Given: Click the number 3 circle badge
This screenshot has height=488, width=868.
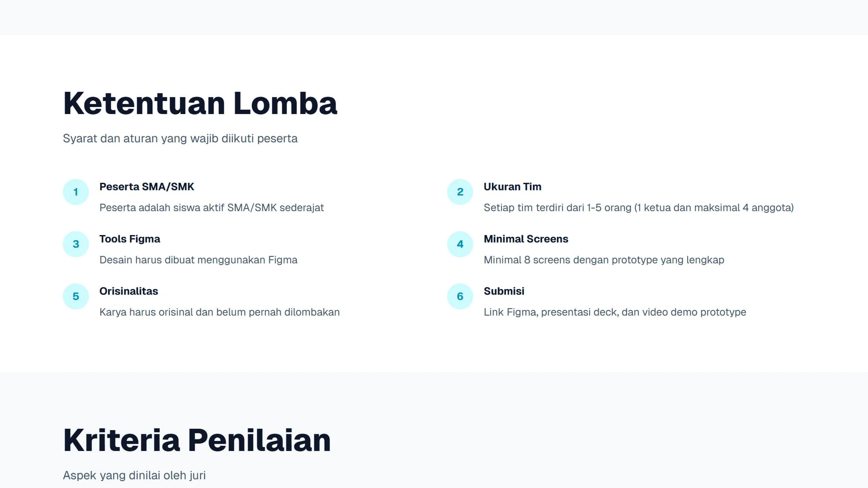Looking at the screenshot, I should (x=76, y=244).
